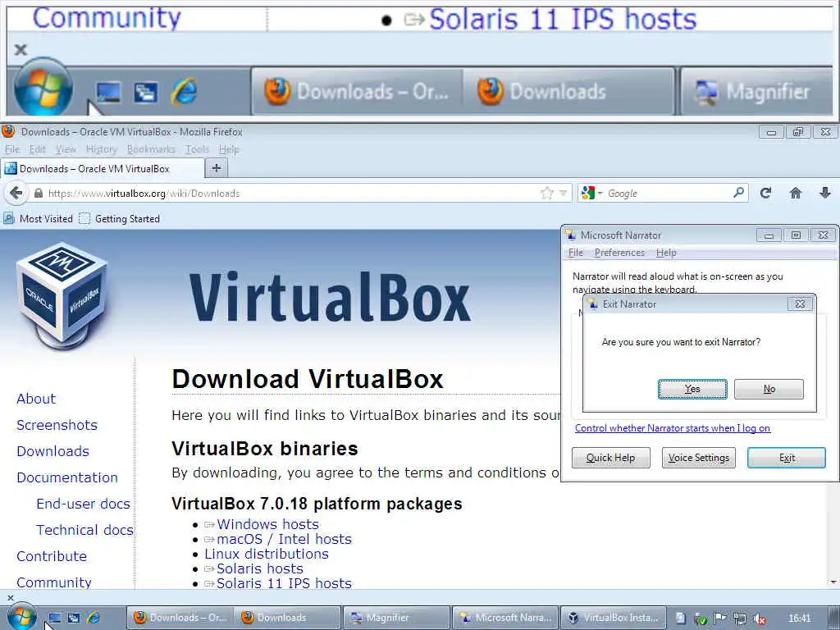Viewport: 840px width, 630px height.
Task: Open Firefox View menu
Action: 66,149
